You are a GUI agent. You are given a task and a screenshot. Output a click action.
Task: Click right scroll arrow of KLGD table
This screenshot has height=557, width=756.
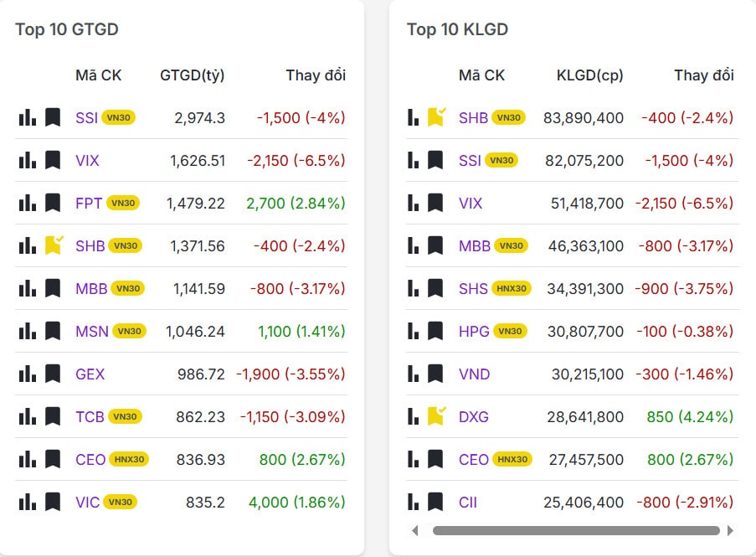730,530
